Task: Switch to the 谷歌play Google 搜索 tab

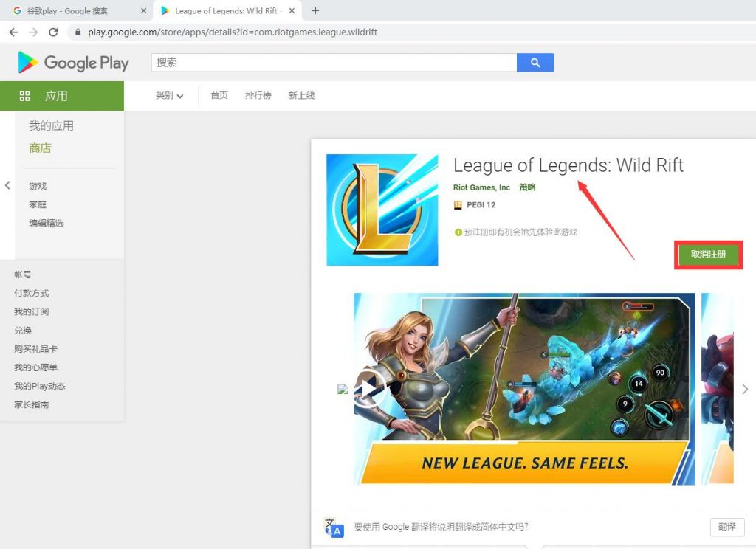Action: click(77, 10)
